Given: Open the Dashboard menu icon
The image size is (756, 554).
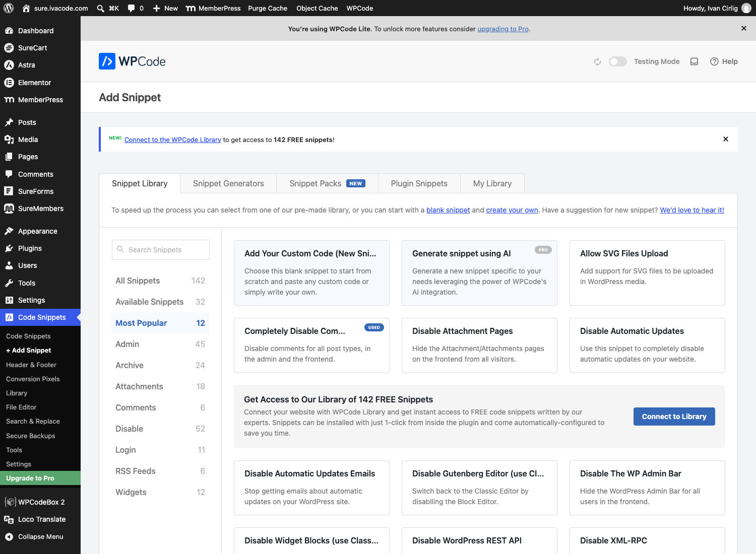Looking at the screenshot, I should pos(9,31).
